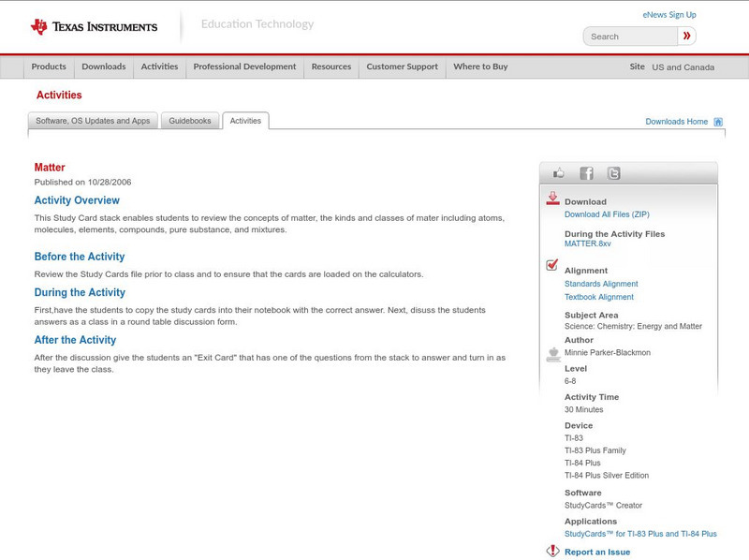Viewport: 749px width, 560px height.
Task: Click the Alignment checkmark icon
Action: [x=552, y=266]
